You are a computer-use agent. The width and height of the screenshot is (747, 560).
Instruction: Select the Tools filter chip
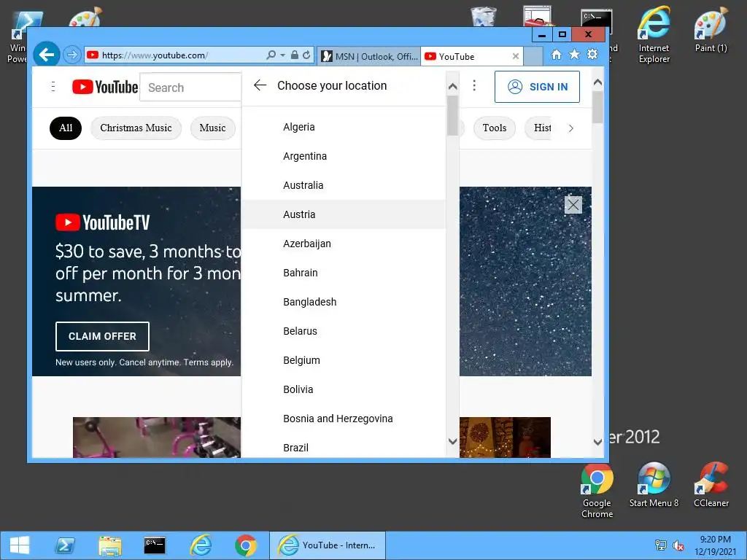pos(495,128)
